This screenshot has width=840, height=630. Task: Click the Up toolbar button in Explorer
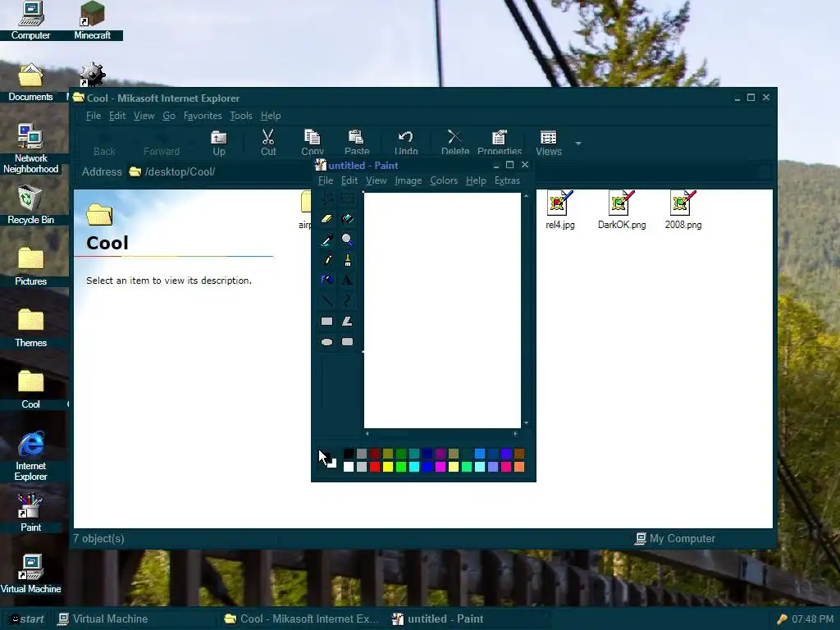pyautogui.click(x=218, y=143)
